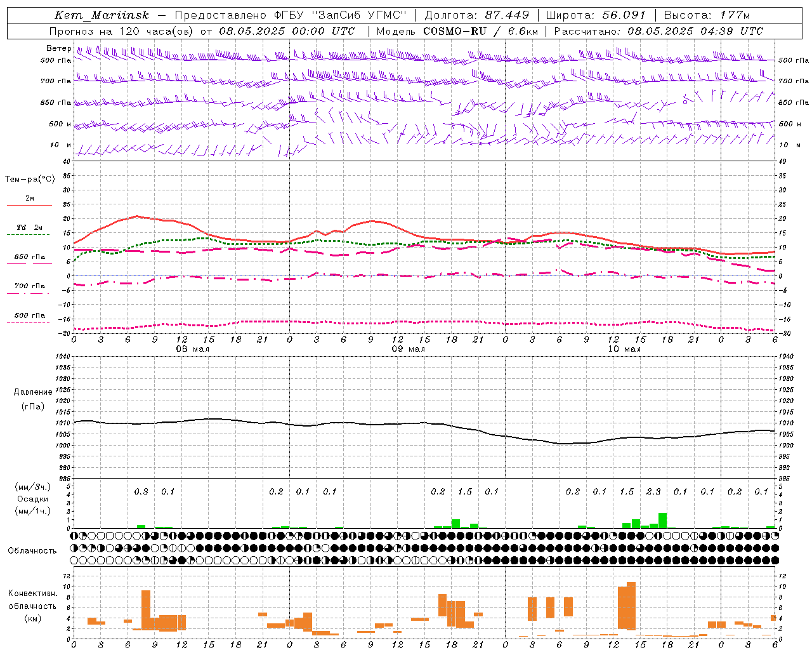
Task: Click the 09 мая date label
Action: click(x=408, y=349)
